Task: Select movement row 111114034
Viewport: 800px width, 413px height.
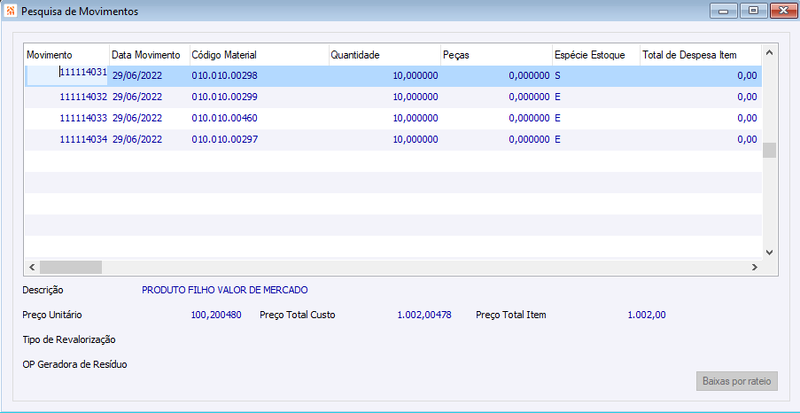Action: coord(393,139)
